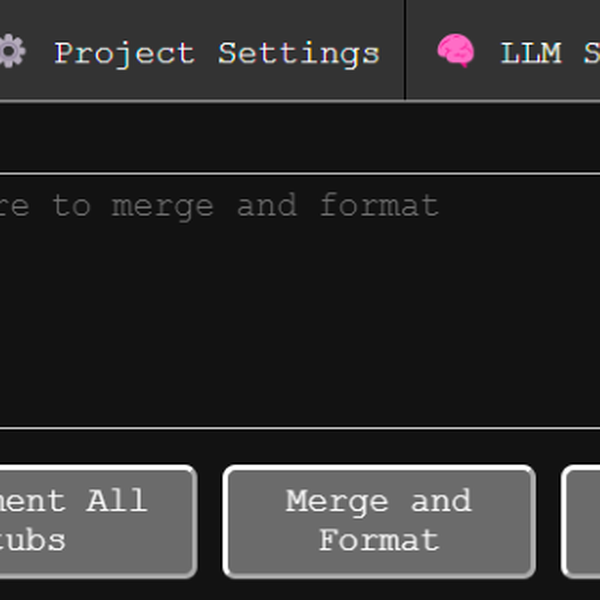This screenshot has width=600, height=600.
Task: Click the gear icon beside Project Settings
Action: pos(11,51)
